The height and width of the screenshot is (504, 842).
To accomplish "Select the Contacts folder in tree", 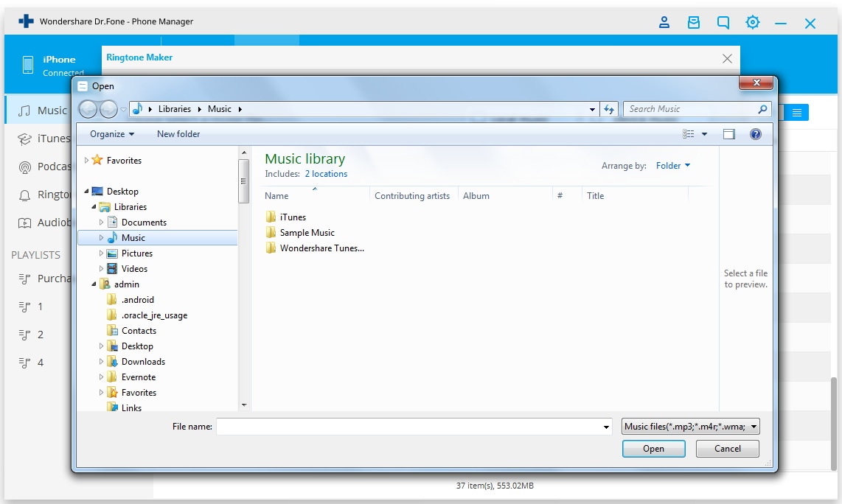I will [x=139, y=331].
